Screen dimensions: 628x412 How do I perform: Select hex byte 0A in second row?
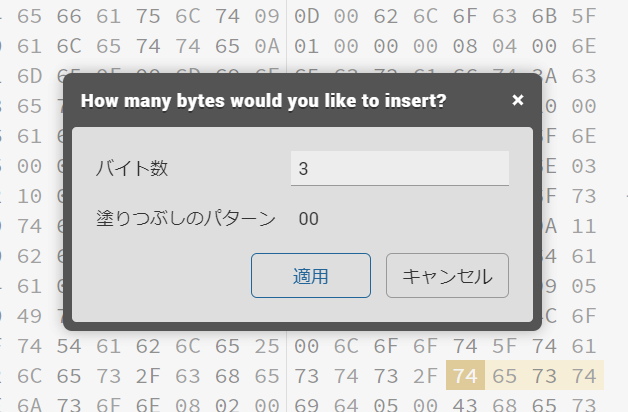(267, 46)
